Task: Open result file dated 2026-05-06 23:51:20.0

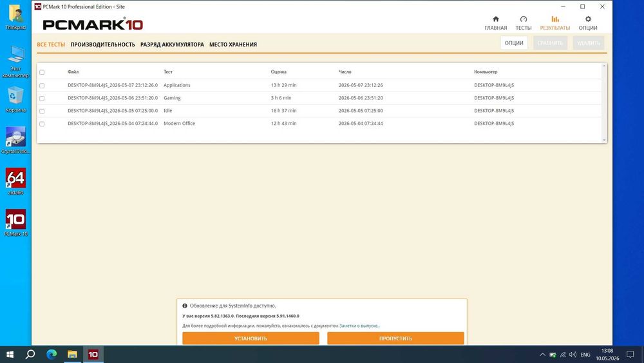Action: coord(113,98)
